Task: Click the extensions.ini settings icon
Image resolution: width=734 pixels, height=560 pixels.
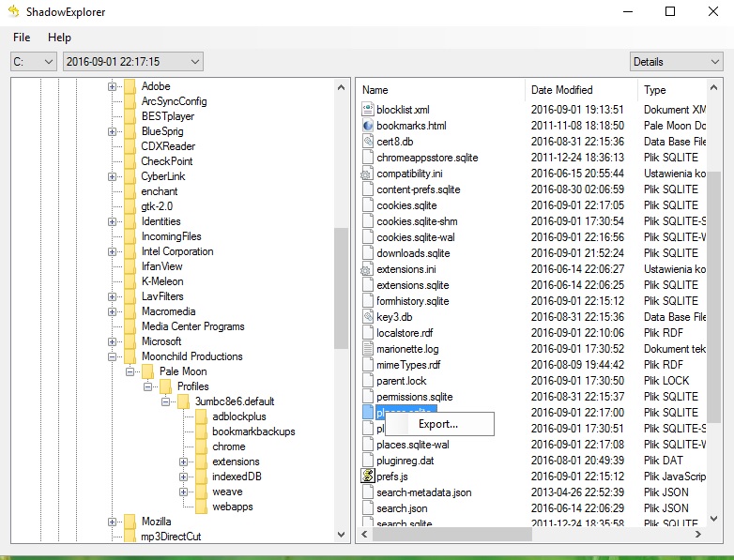Action: coord(367,269)
